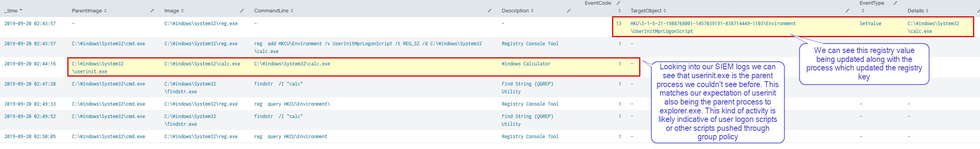Select the 'reg add HKCU\Environment' command line

[368, 48]
